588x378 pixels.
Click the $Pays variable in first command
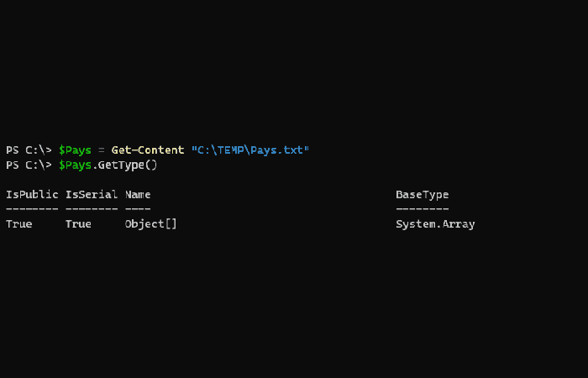click(75, 150)
